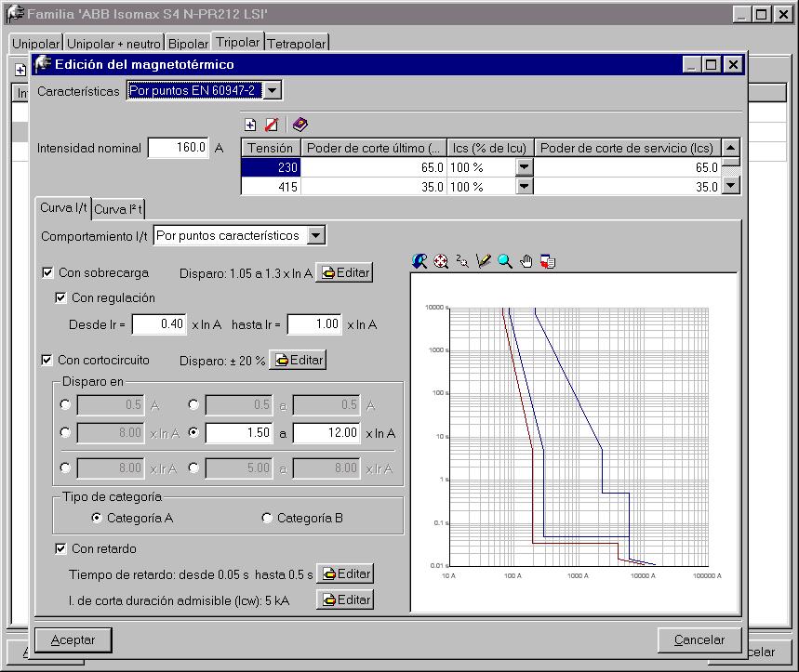Select Categoría B radio button
The width and height of the screenshot is (799, 672).
[267, 519]
